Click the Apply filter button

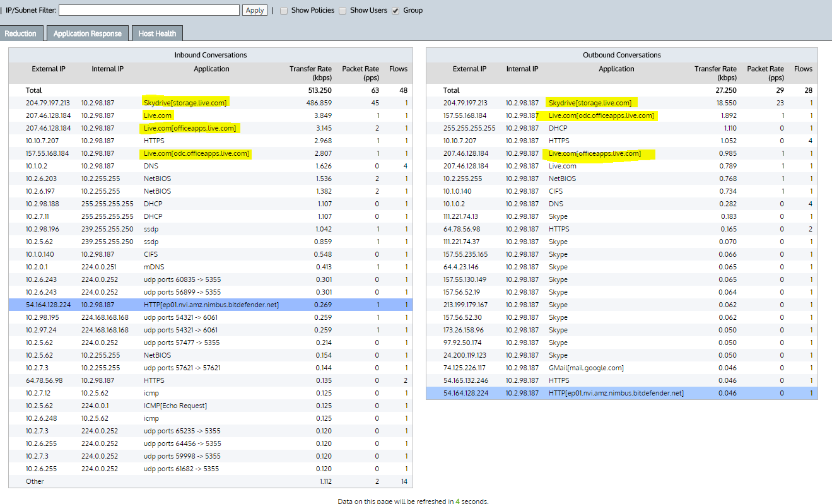coord(255,10)
